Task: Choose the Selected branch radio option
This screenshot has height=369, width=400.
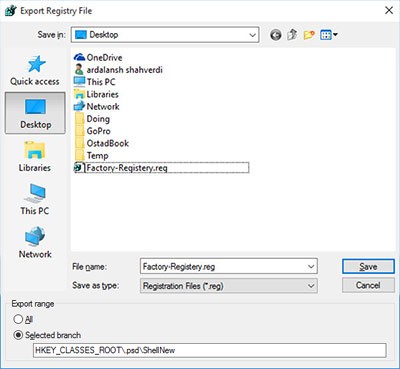Action: (47, 335)
